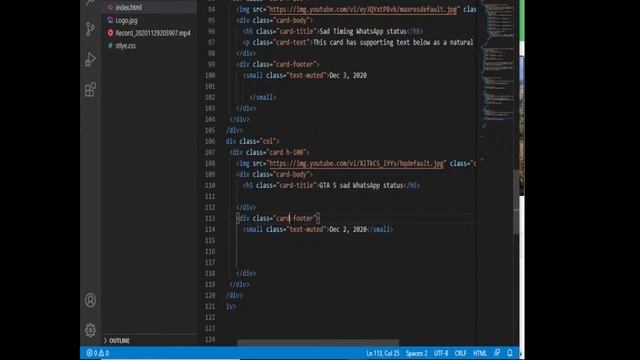Click the text 'GTA 5 sad WhatsApp status'
The width and height of the screenshot is (640, 360).
click(361, 185)
